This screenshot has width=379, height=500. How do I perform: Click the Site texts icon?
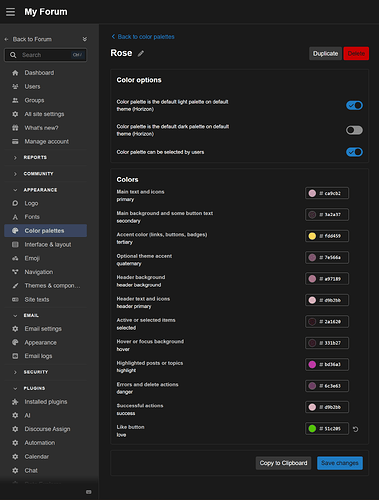(x=15, y=300)
